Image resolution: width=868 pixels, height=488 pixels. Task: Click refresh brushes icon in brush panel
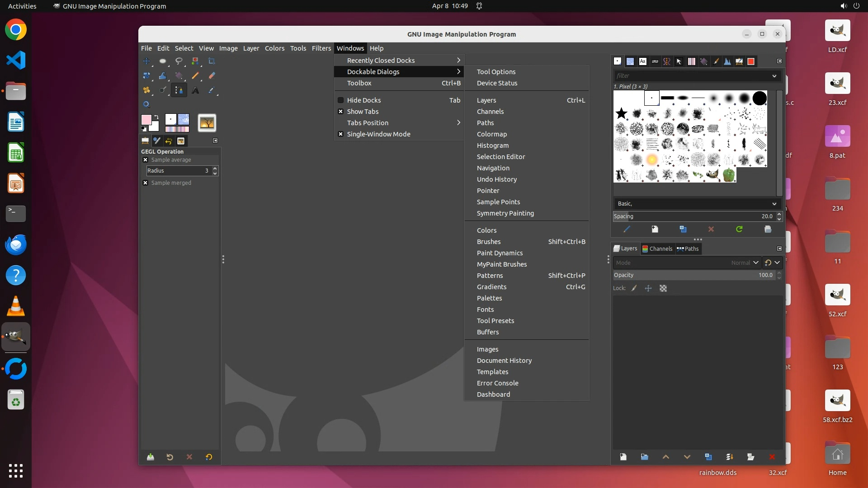(x=739, y=230)
